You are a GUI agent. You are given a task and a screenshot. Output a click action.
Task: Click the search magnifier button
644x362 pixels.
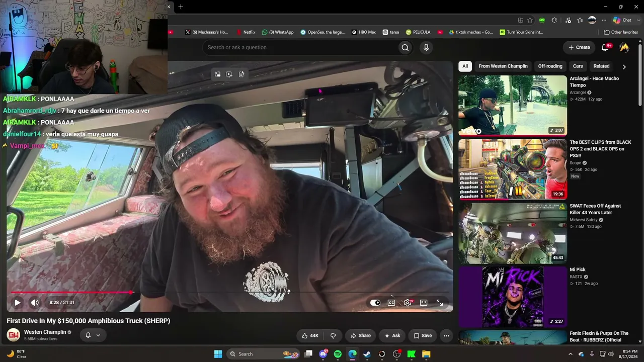405,47
